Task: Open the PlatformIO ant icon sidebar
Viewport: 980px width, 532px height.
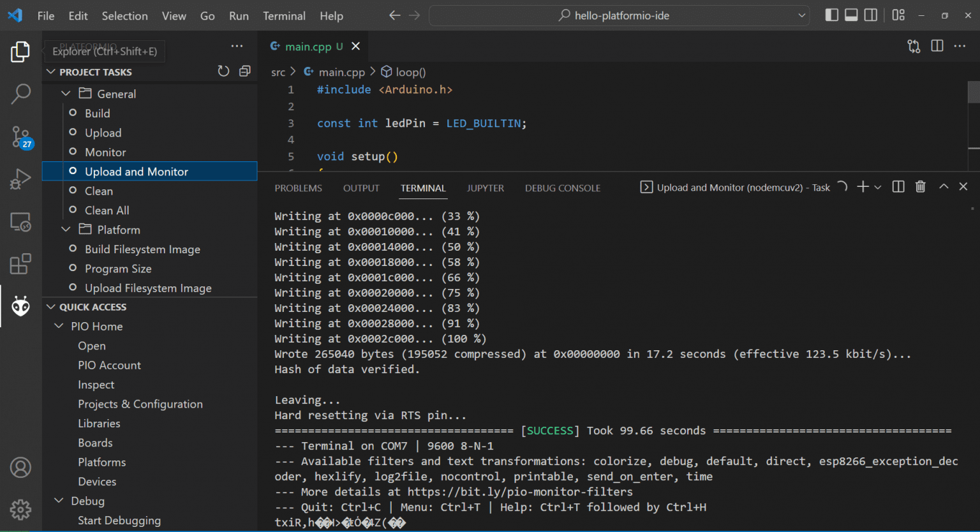Action: (x=20, y=306)
